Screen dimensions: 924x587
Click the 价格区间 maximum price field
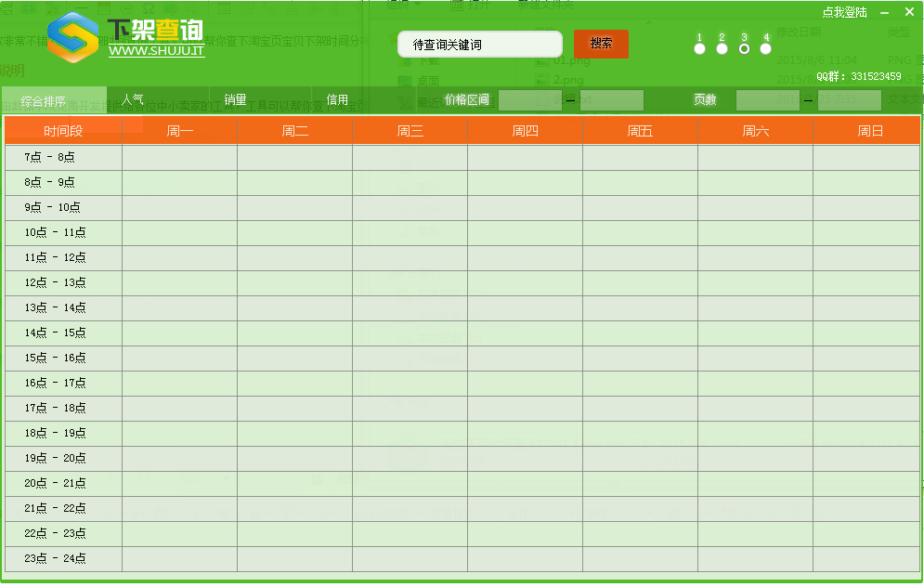[x=611, y=100]
